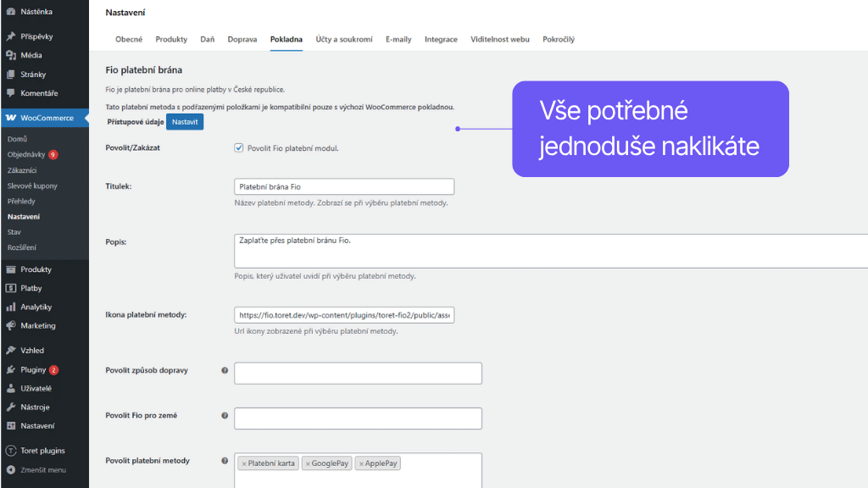Viewport: 868px width, 488px height.
Task: Remove the GooglePay tag
Action: pos(308,463)
